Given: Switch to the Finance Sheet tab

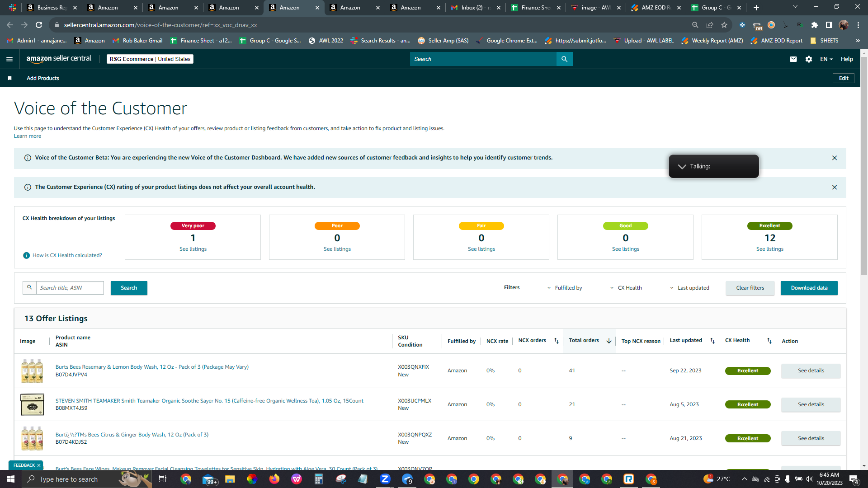Looking at the screenshot, I should [536, 8].
